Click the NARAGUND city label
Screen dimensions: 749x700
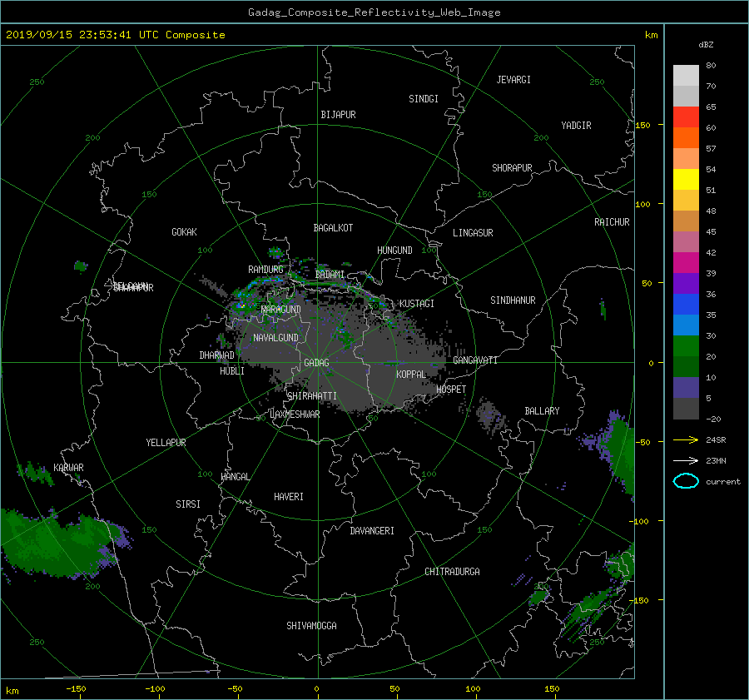click(x=281, y=310)
